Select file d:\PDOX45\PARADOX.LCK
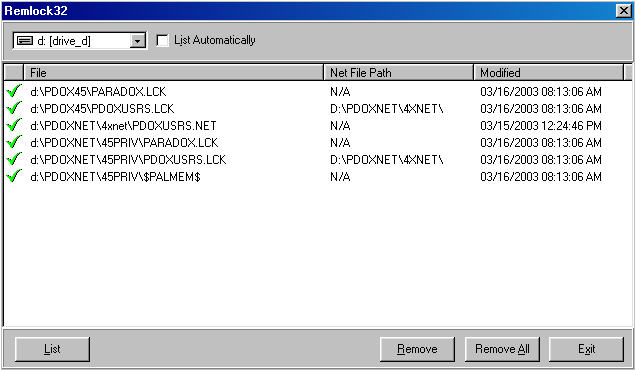Image resolution: width=635 pixels, height=370 pixels. click(x=98, y=91)
